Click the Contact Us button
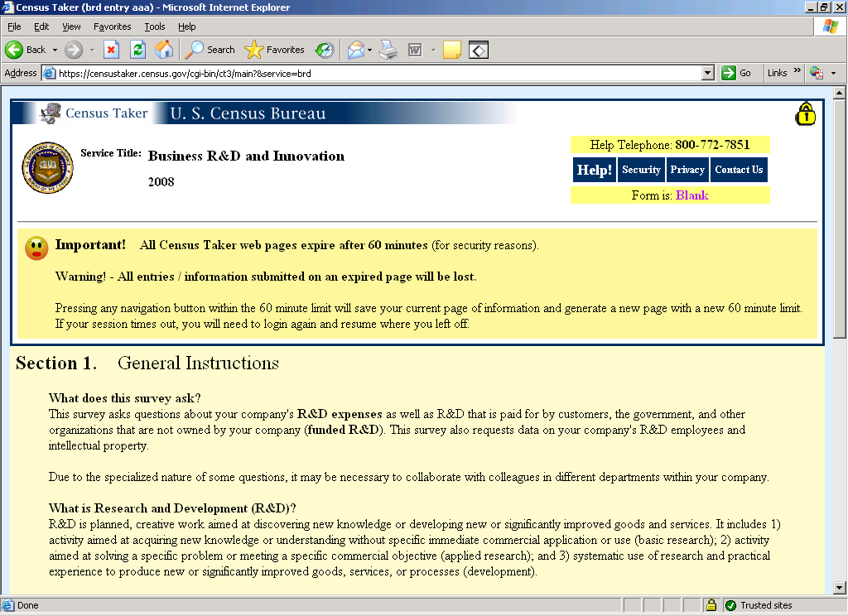848x616 pixels. click(739, 170)
